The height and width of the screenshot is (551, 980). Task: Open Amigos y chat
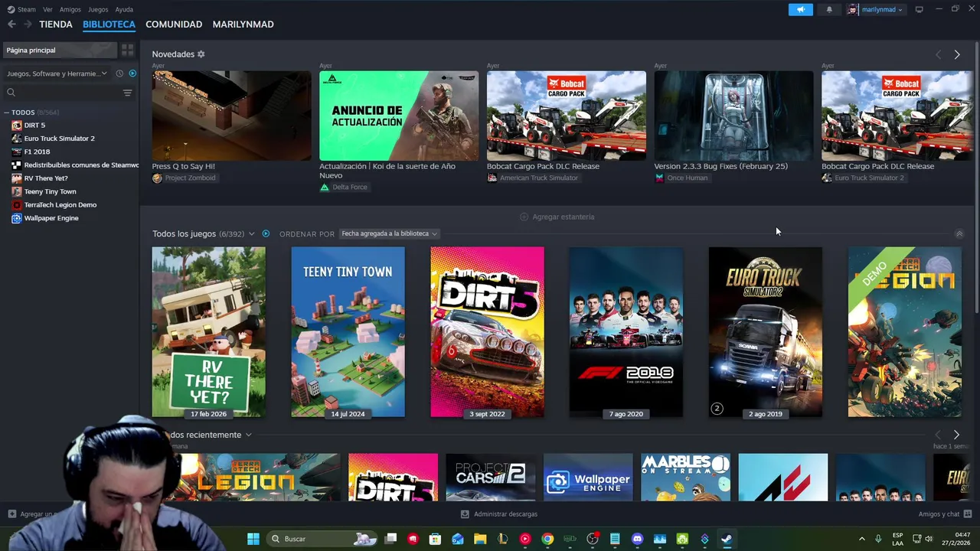945,514
